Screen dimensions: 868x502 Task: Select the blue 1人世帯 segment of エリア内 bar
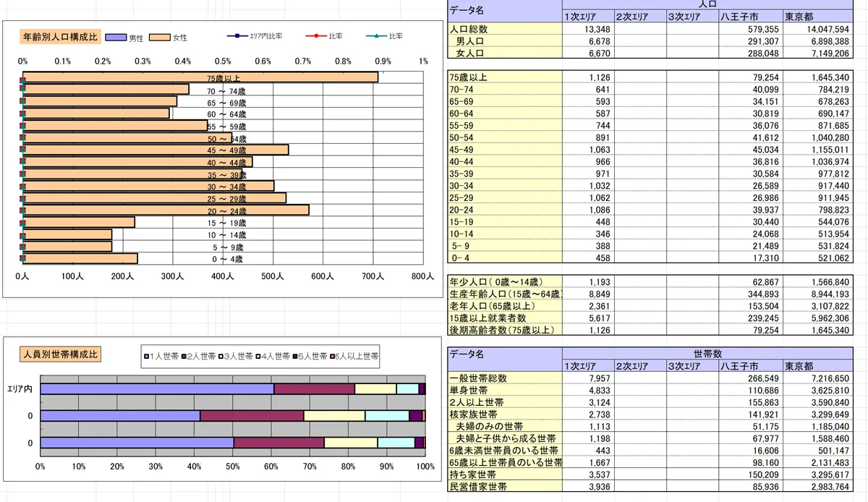pyautogui.click(x=157, y=389)
